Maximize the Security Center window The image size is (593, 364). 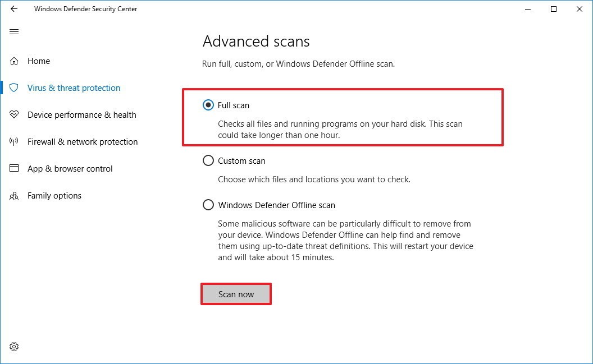click(554, 8)
